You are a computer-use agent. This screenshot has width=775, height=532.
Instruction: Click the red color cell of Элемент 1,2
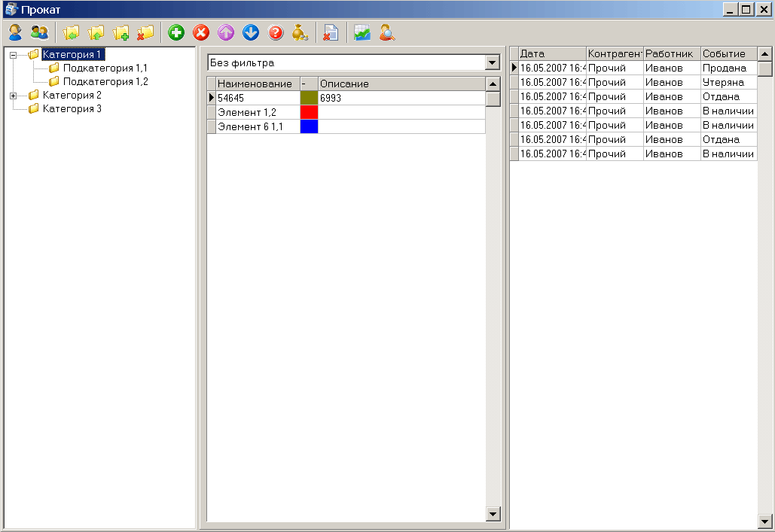coord(309,112)
